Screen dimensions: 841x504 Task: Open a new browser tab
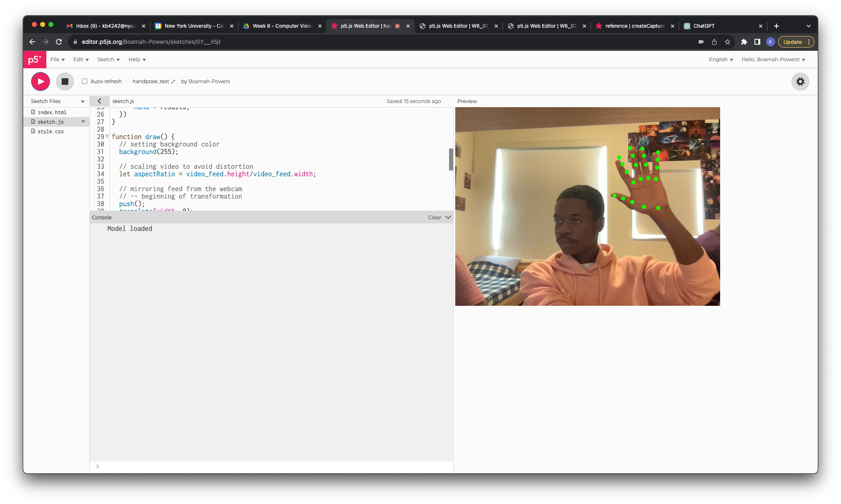point(776,26)
